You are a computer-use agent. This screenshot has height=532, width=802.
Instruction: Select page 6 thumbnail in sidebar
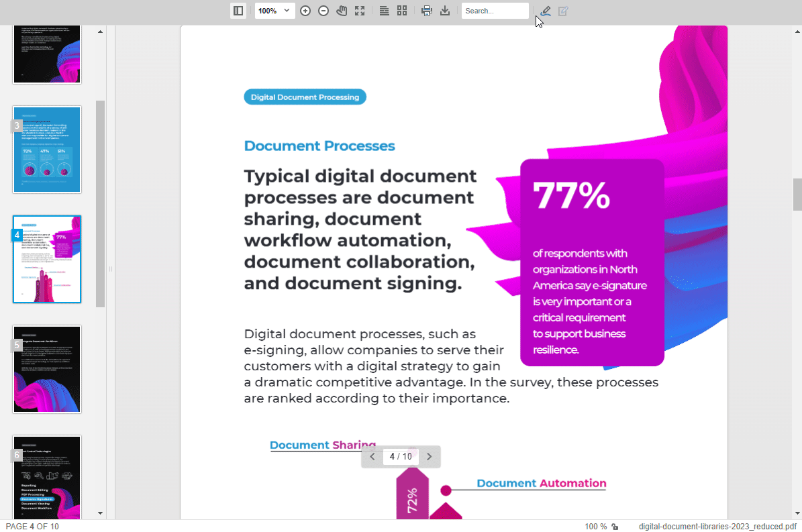click(46, 478)
